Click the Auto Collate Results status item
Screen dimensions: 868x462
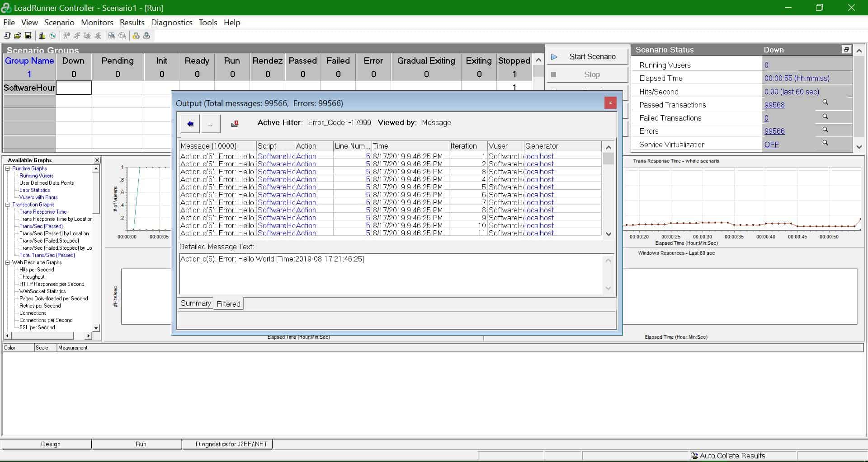click(728, 456)
